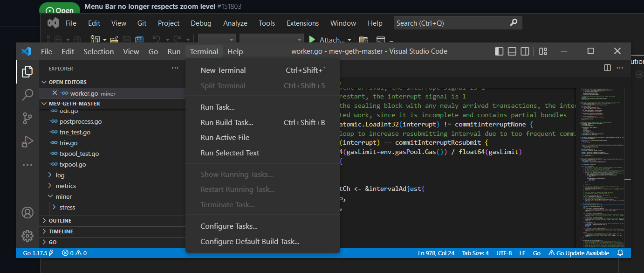The image size is (644, 273).
Task: Click the green Attach play icon
Action: (312, 40)
